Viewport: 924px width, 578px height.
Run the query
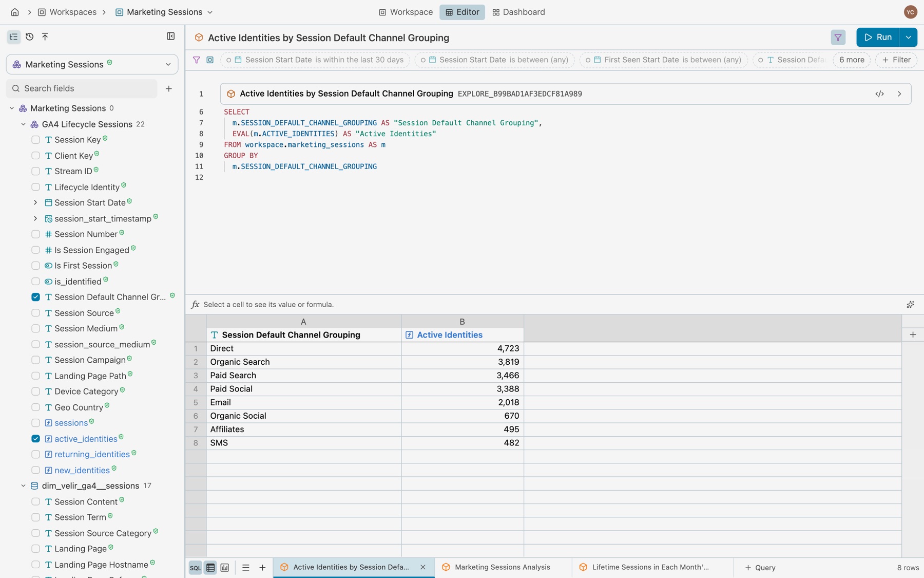tap(878, 37)
